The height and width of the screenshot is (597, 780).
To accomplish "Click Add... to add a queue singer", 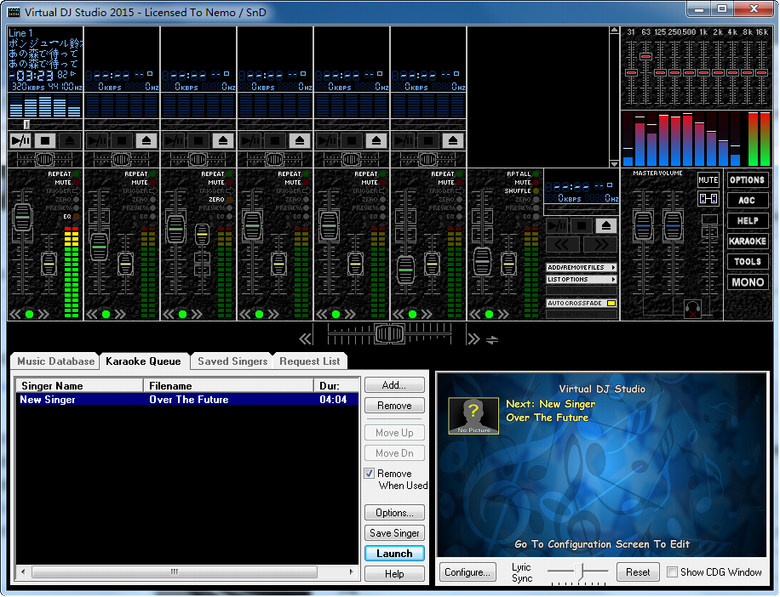I will (x=394, y=385).
